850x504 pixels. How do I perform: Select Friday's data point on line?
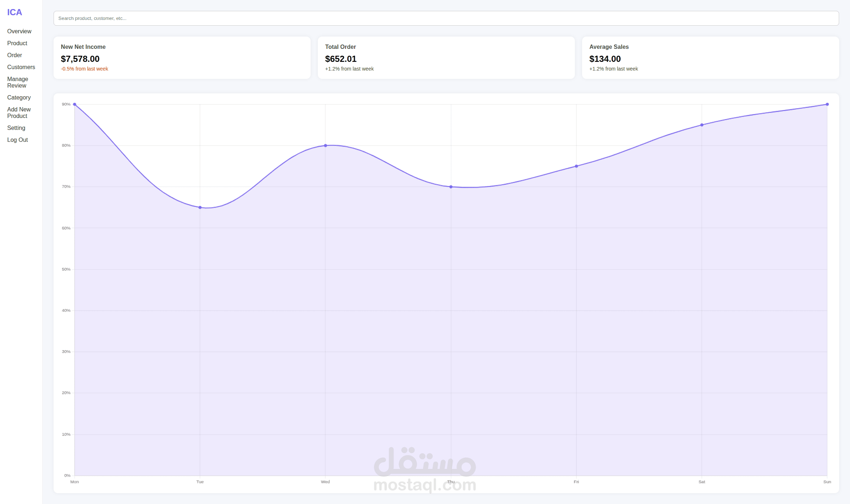576,166
